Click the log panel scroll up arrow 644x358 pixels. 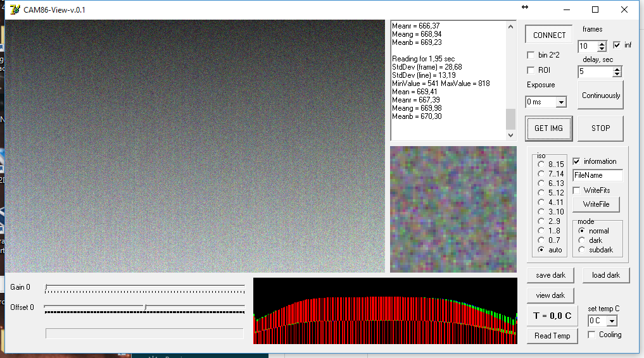click(510, 27)
